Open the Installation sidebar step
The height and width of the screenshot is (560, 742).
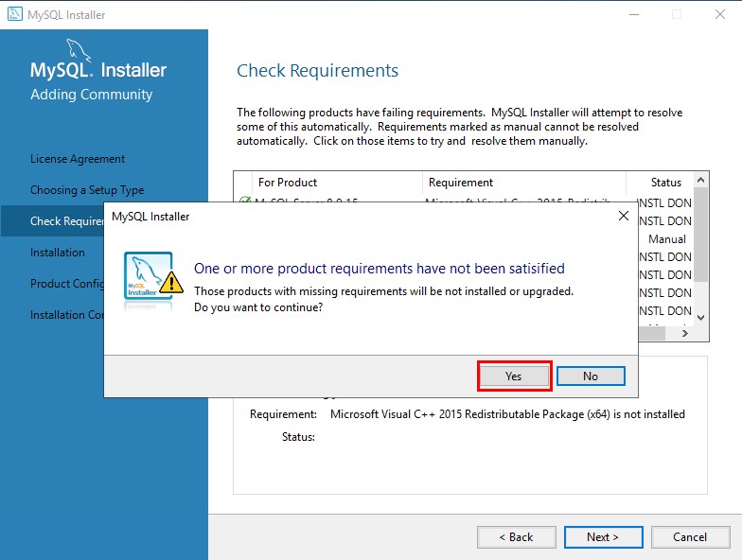click(58, 253)
